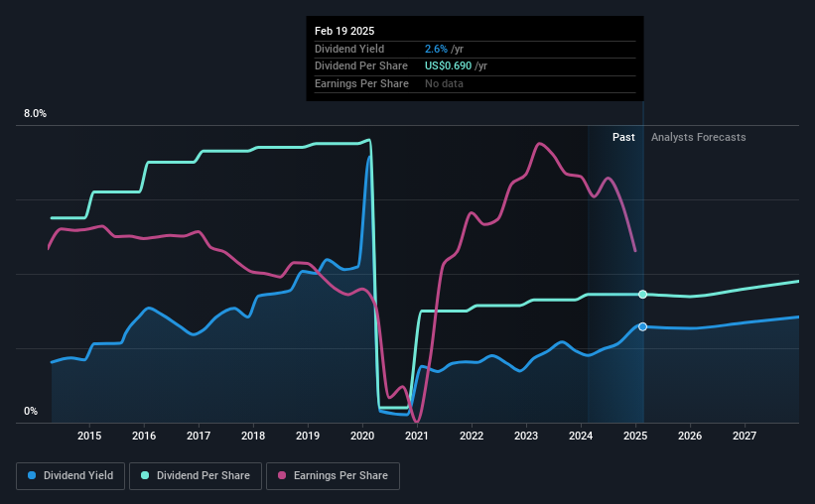Toggle the Earnings Per Share legend button
This screenshot has height=504, width=815.
click(333, 476)
